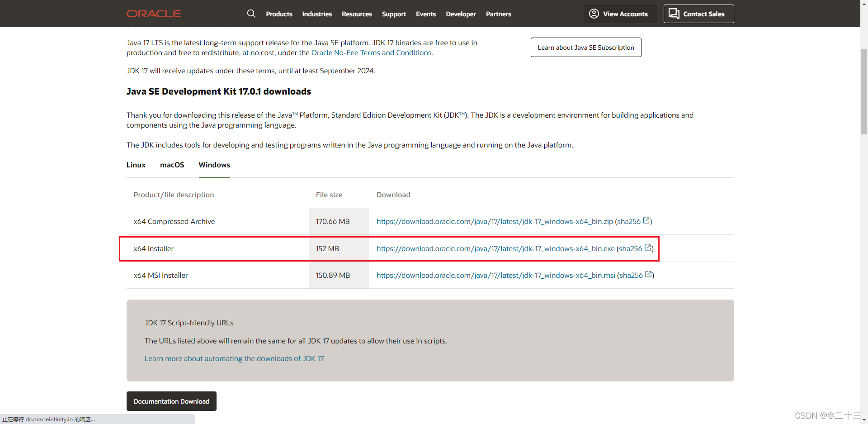Click the 'File size' column header
This screenshot has width=868, height=424.
click(x=329, y=195)
